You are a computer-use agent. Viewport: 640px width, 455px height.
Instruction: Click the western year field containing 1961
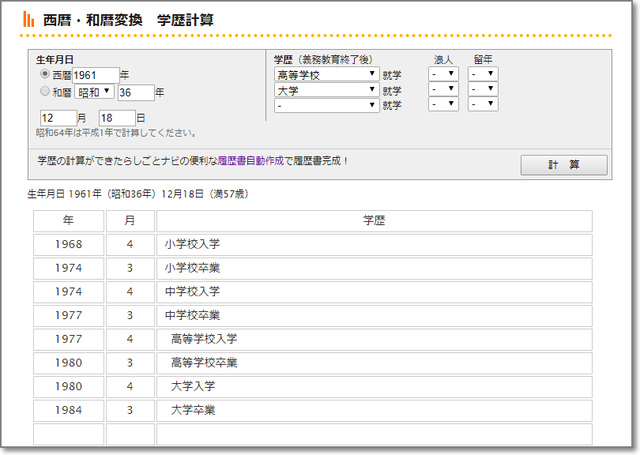[95, 75]
